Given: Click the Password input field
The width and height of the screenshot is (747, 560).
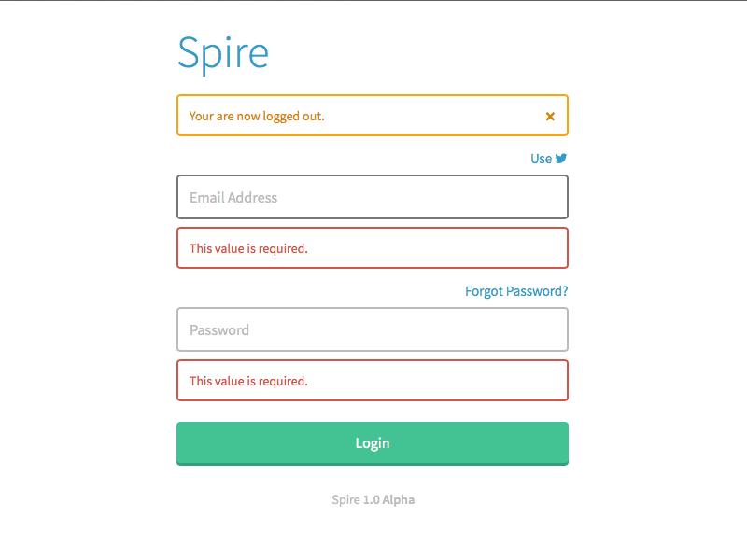Looking at the screenshot, I should [x=373, y=329].
